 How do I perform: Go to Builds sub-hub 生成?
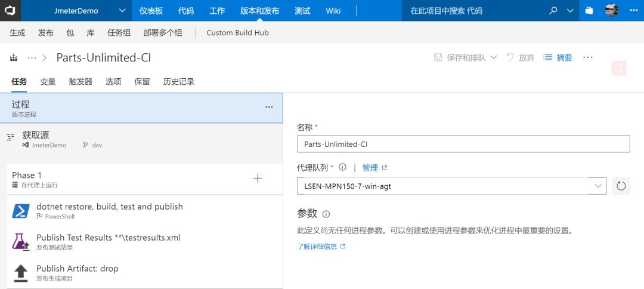coord(17,33)
